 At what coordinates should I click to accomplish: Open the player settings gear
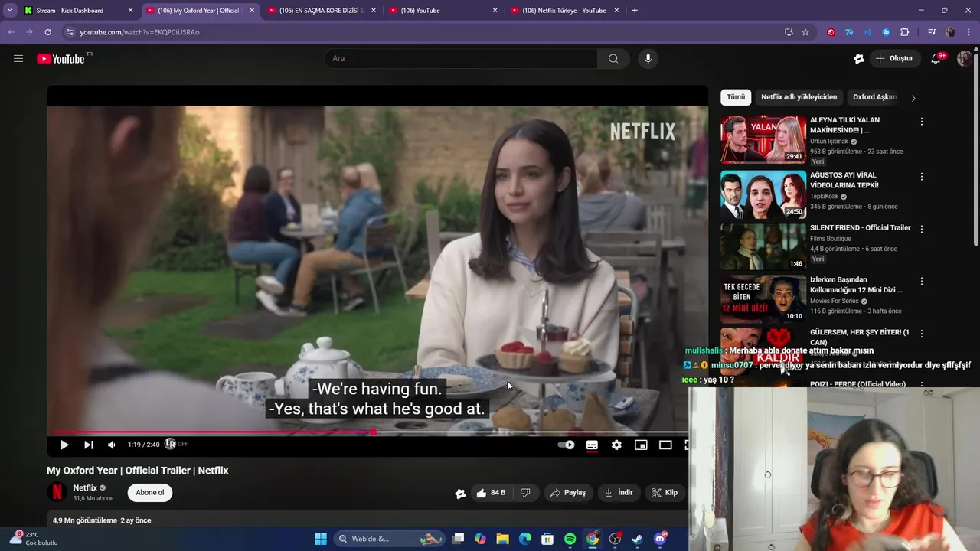tap(616, 445)
